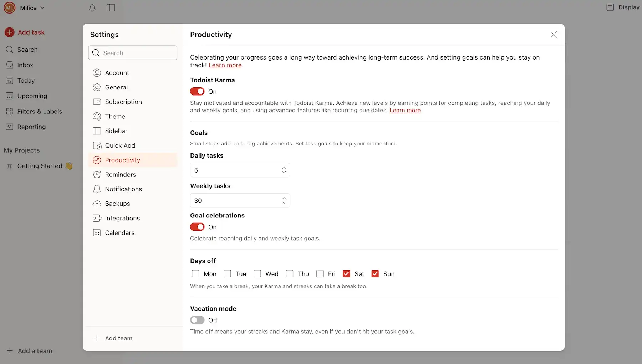642x364 pixels.
Task: Turn off the Todoist Karma switch
Action: 197,92
